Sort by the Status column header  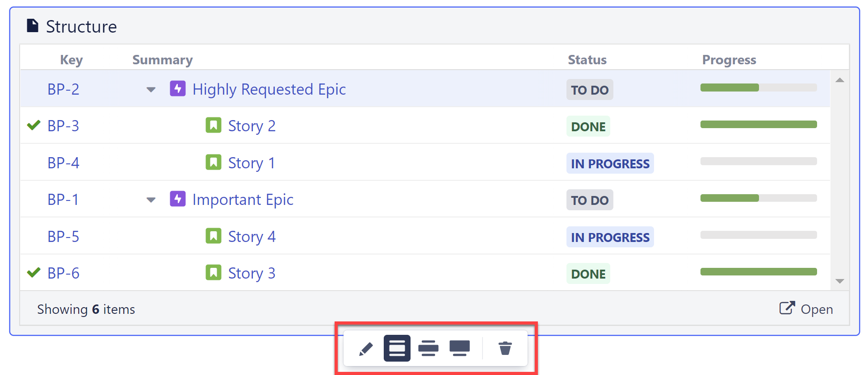587,60
